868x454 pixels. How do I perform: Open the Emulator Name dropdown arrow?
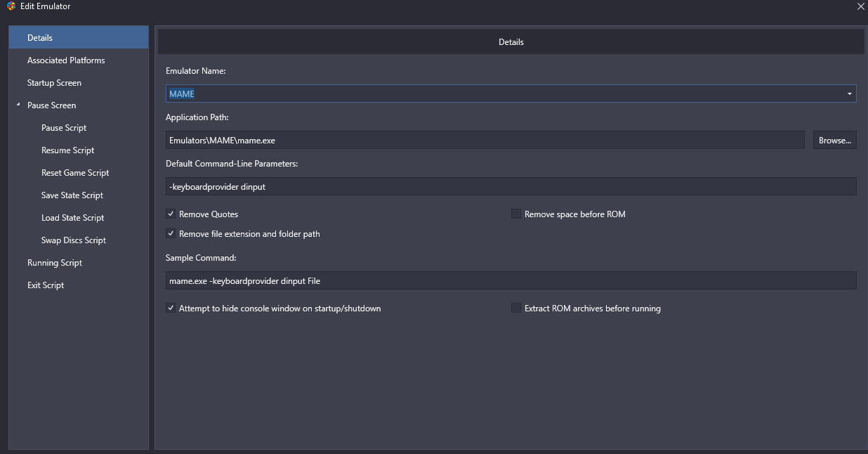pyautogui.click(x=850, y=94)
